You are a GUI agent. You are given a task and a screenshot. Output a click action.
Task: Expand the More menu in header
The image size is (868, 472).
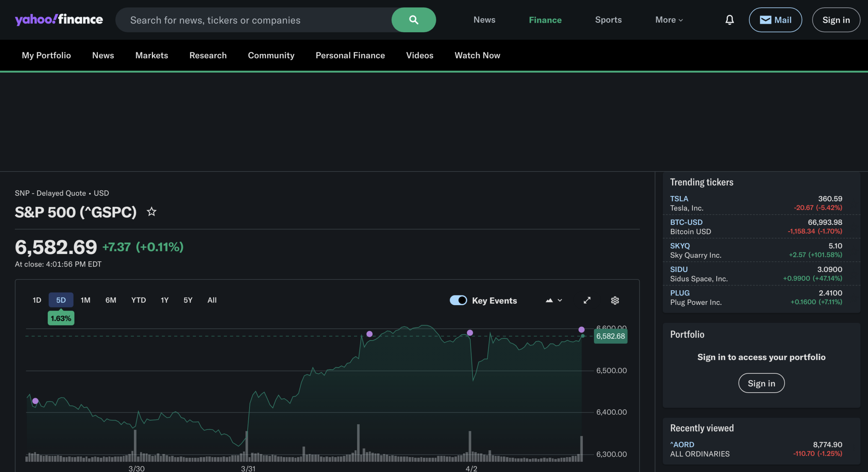pos(669,20)
